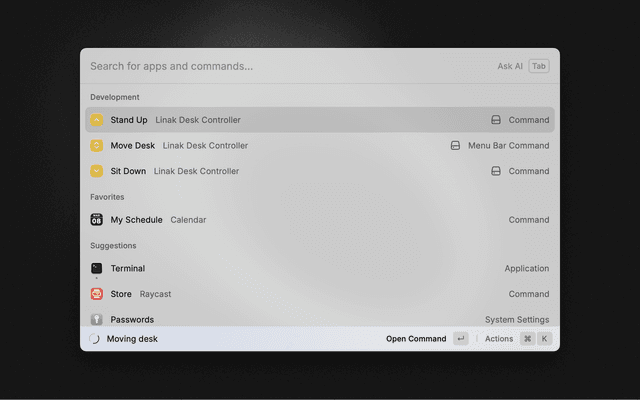The width and height of the screenshot is (640, 400).
Task: Click the Stand Up desk icon
Action: pyautogui.click(x=97, y=120)
